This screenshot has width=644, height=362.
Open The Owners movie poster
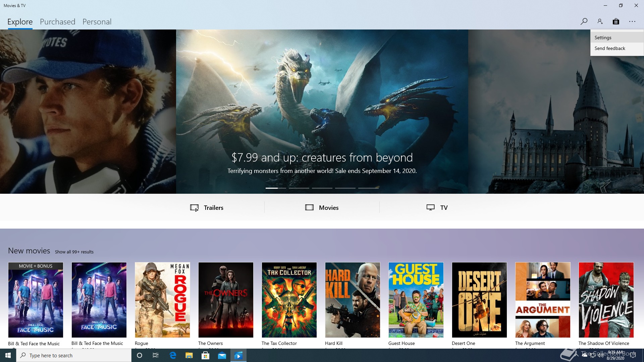point(226,300)
